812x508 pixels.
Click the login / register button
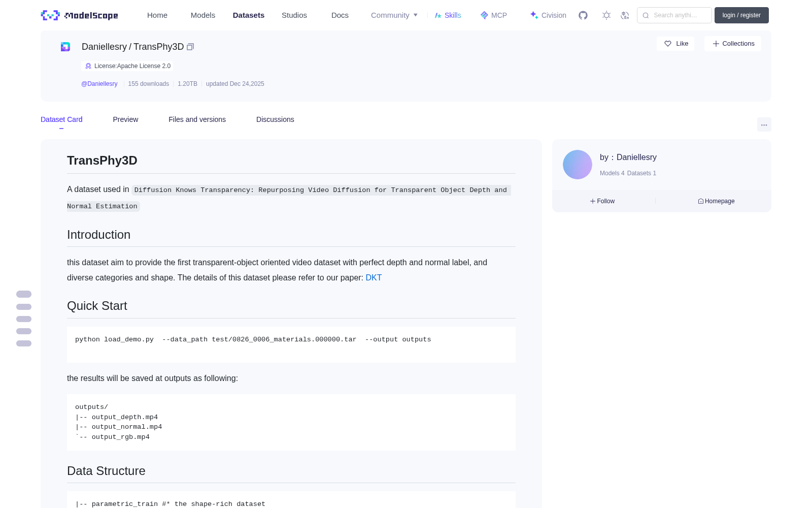click(x=741, y=15)
